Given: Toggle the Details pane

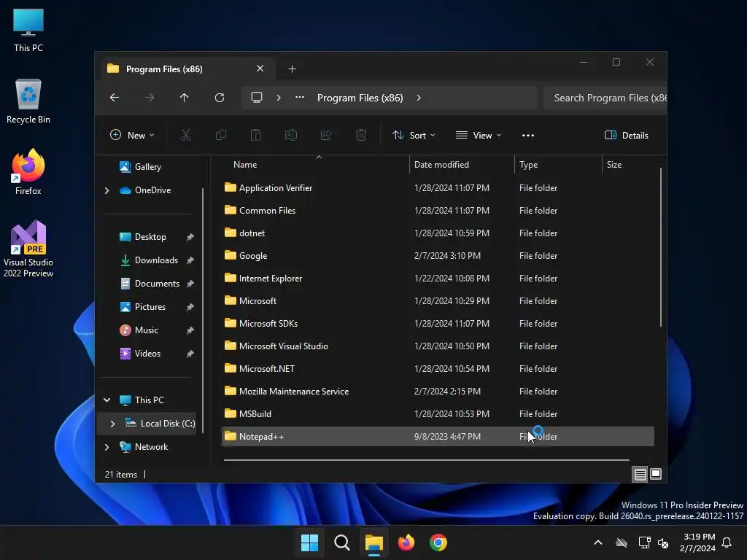Looking at the screenshot, I should [626, 135].
